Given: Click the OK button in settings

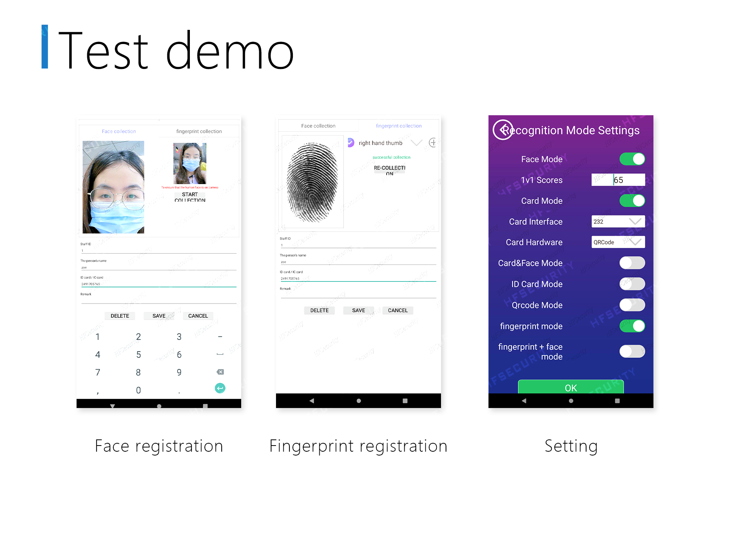Looking at the screenshot, I should click(x=570, y=387).
